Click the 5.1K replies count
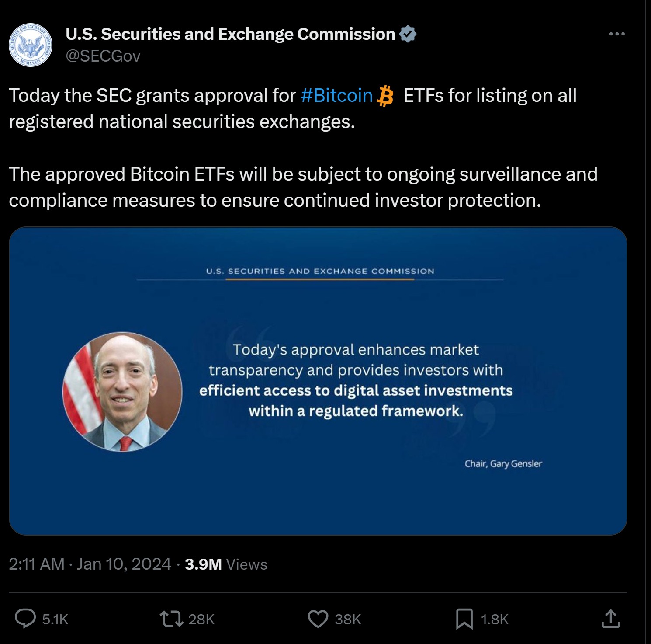This screenshot has width=651, height=644. click(x=54, y=619)
